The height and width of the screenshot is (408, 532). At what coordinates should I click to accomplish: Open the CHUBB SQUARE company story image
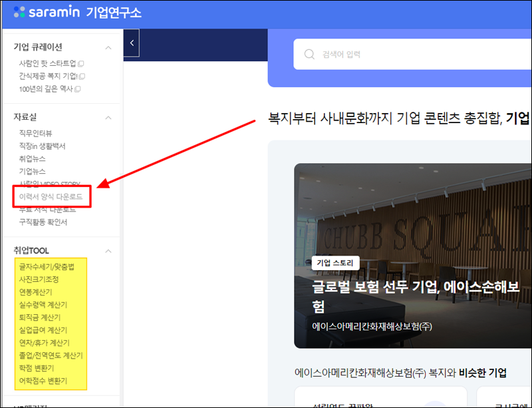(x=413, y=256)
